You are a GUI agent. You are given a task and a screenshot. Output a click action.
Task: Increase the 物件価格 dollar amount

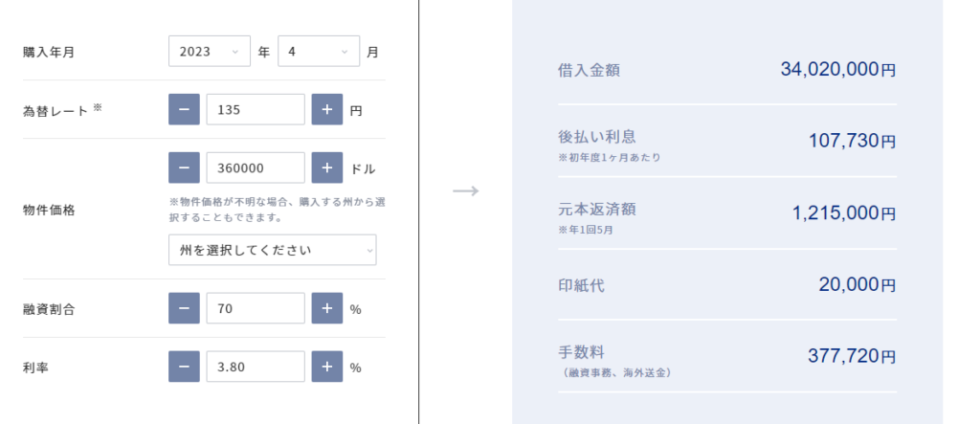[x=326, y=167]
